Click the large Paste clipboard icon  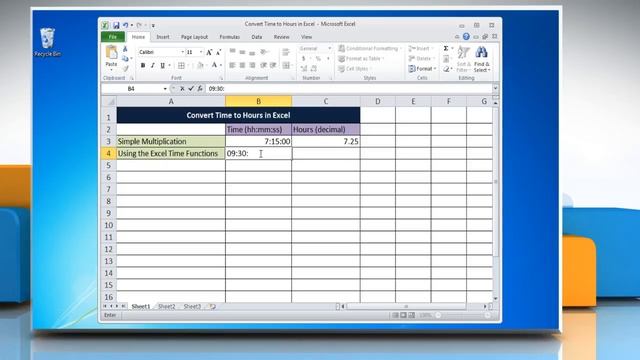tap(111, 52)
